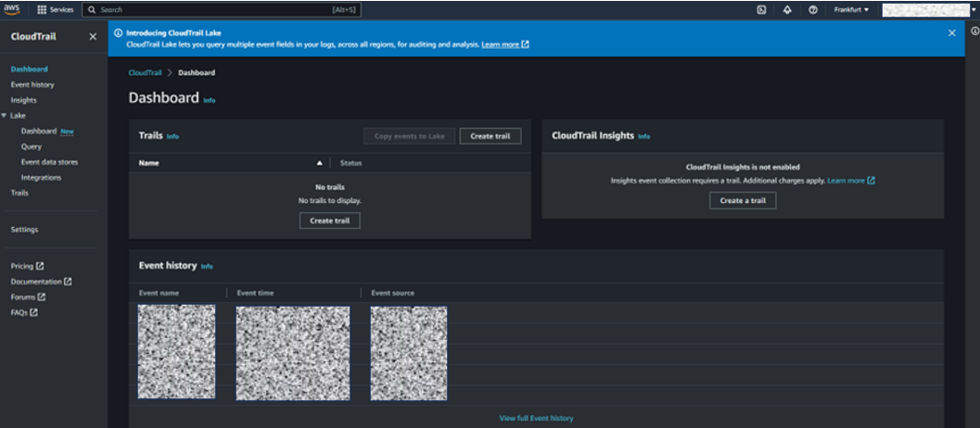The image size is (980, 428).
Task: Open the Forums external link
Action: pyautogui.click(x=28, y=297)
